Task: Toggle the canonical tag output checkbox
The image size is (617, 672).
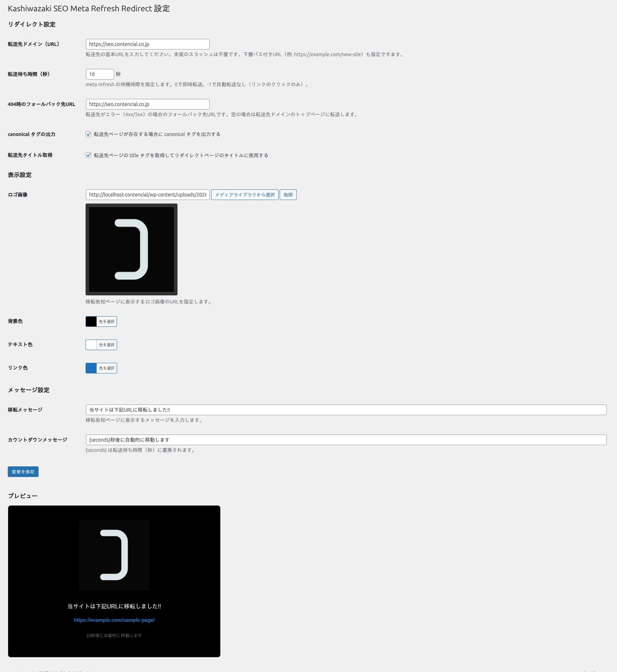Action: 88,134
